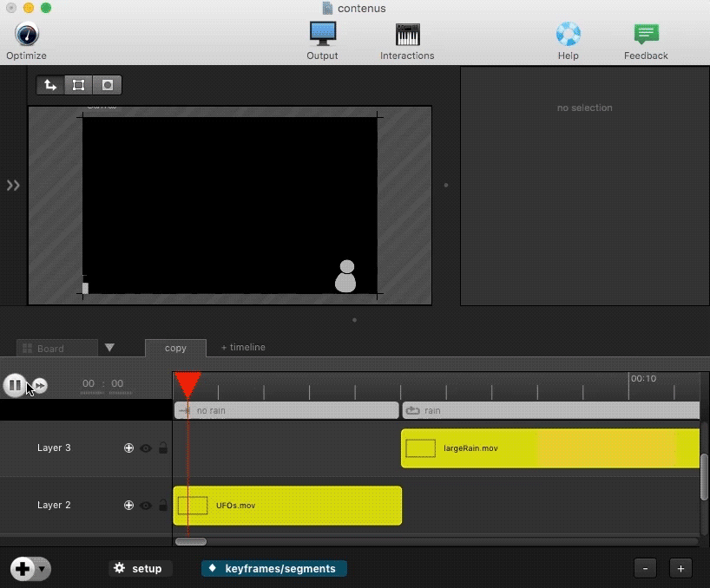Image resolution: width=710 pixels, height=588 pixels.
Task: Select the circular mask tool
Action: tap(108, 85)
